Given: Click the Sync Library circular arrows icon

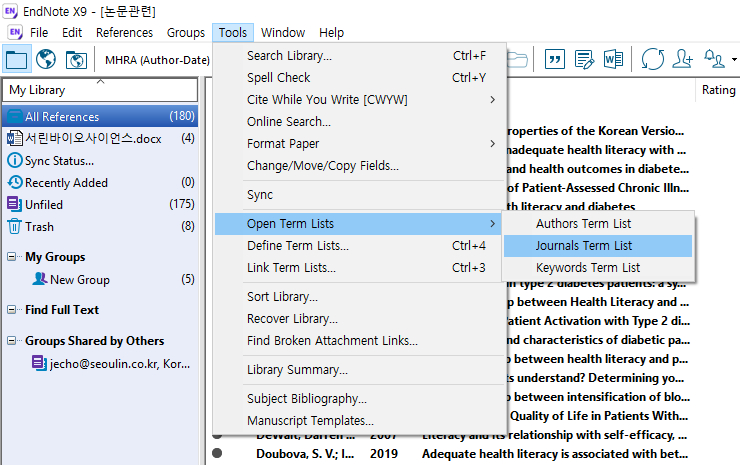Looking at the screenshot, I should click(653, 59).
